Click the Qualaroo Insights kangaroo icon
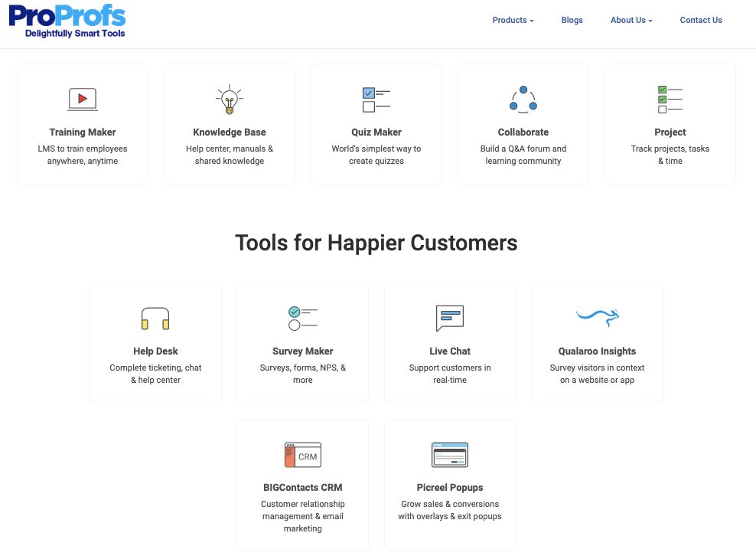This screenshot has height=559, width=756. [x=597, y=317]
